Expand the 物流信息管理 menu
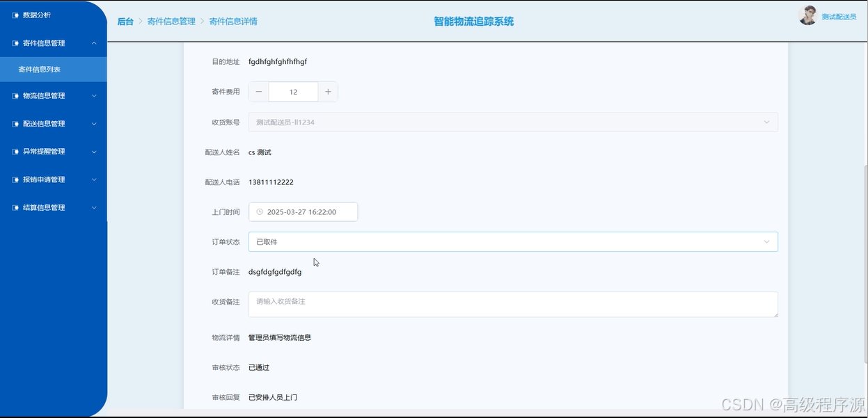 coord(53,96)
